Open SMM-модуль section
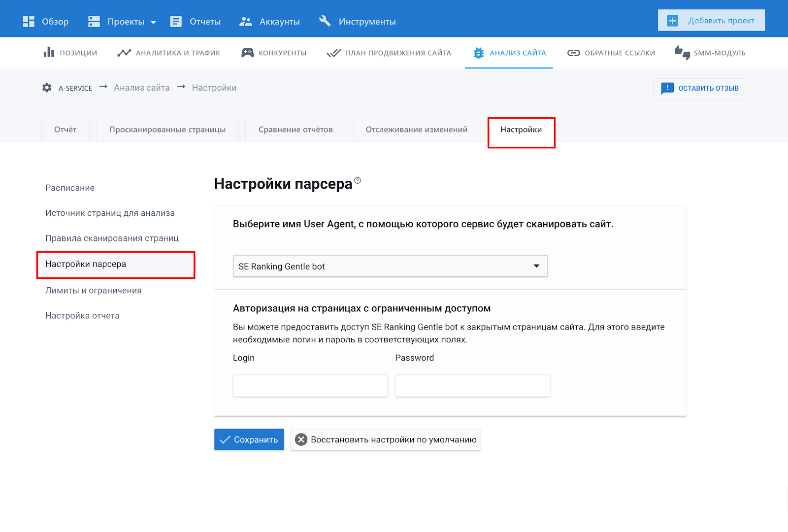Screen dimensions: 788x532 (710, 53)
